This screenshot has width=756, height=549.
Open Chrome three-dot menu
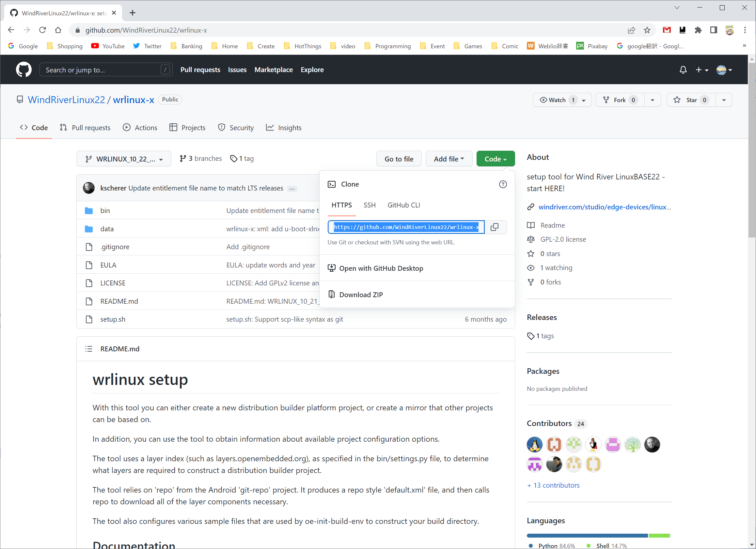click(745, 30)
